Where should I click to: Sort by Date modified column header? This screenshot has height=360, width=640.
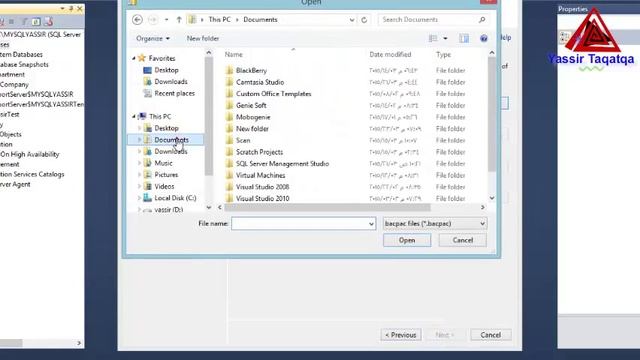point(390,54)
